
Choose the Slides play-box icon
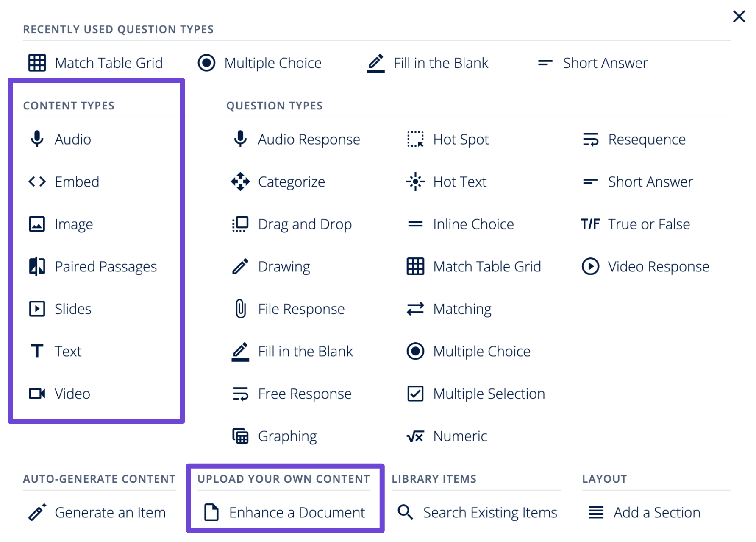click(x=37, y=309)
